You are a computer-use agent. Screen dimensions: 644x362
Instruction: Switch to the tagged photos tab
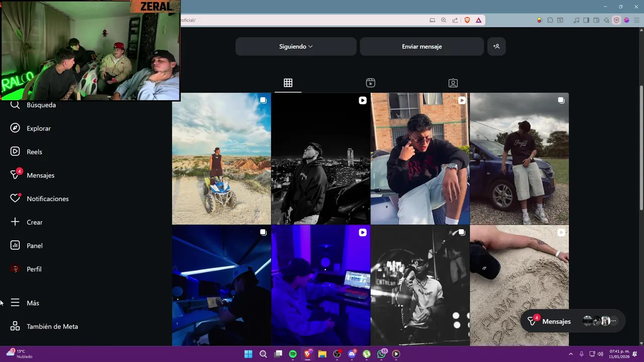click(453, 83)
